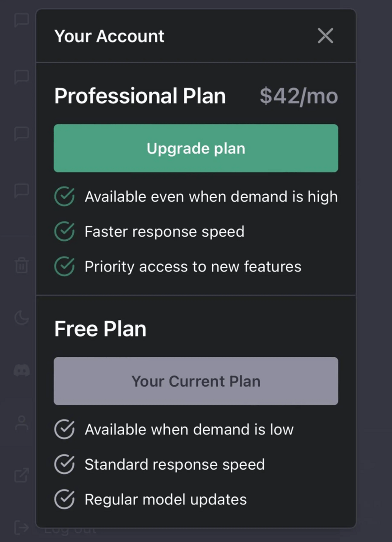This screenshot has height=542, width=392.
Task: Click the trash icon in the sidebar
Action: tap(22, 265)
